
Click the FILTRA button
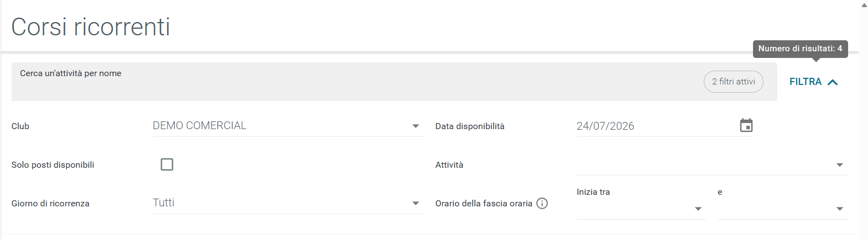click(x=814, y=82)
